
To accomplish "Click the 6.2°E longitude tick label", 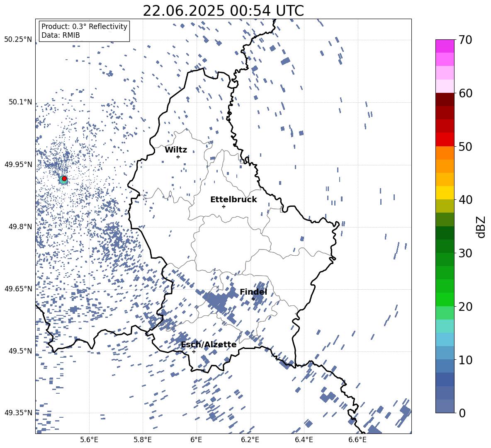I will pos(250,440).
